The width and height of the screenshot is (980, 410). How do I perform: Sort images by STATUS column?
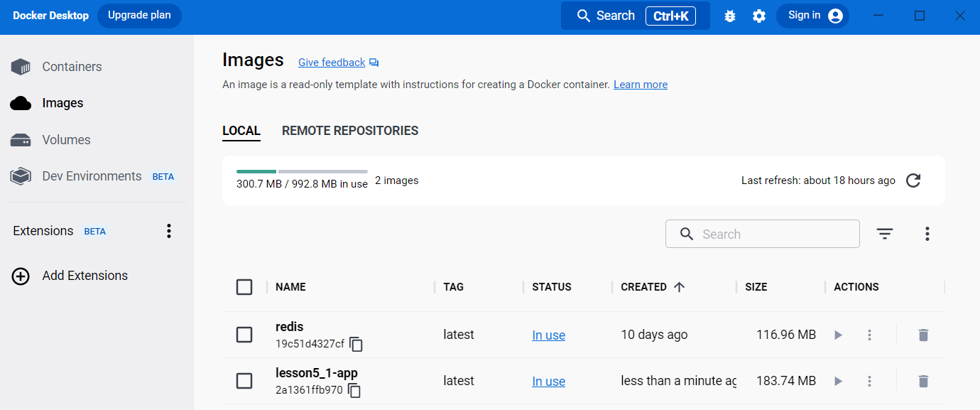pyautogui.click(x=552, y=287)
